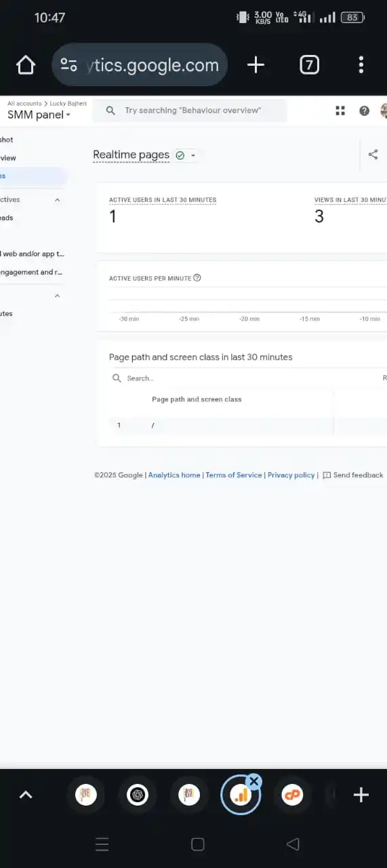The width and height of the screenshot is (387, 868).
Task: Tap the browser home icon
Action: (x=26, y=65)
